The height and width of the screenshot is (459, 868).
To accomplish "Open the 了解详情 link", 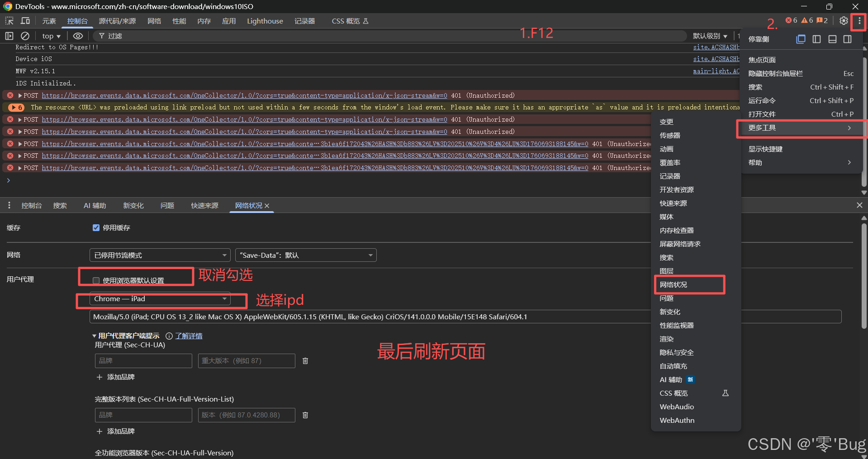I will (189, 336).
